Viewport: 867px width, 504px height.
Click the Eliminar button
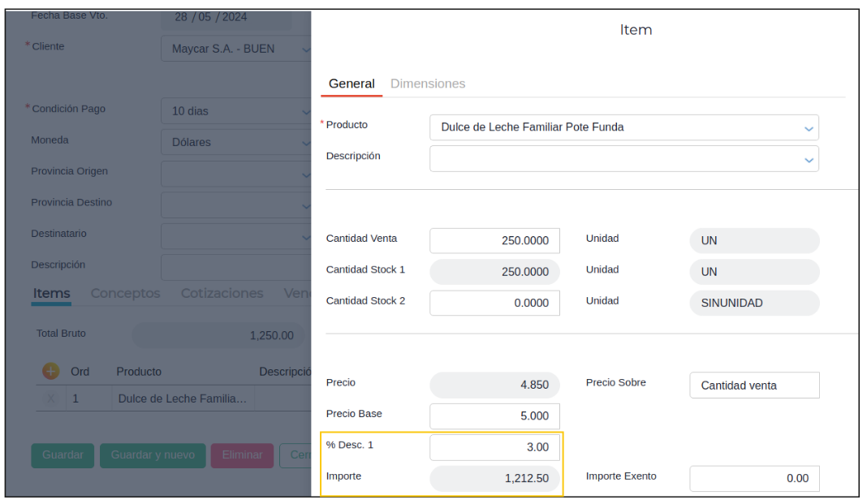point(242,455)
